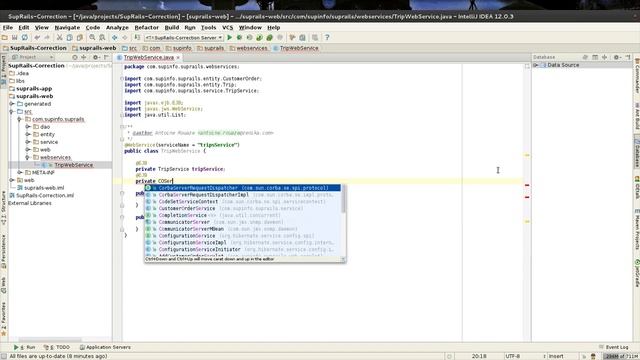Click the Make Project icon
Viewport: 640px width, 360px height.
(x=137, y=38)
